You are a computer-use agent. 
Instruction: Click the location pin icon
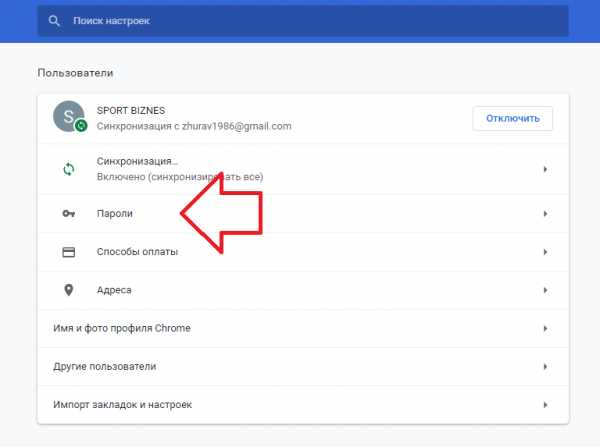68,290
